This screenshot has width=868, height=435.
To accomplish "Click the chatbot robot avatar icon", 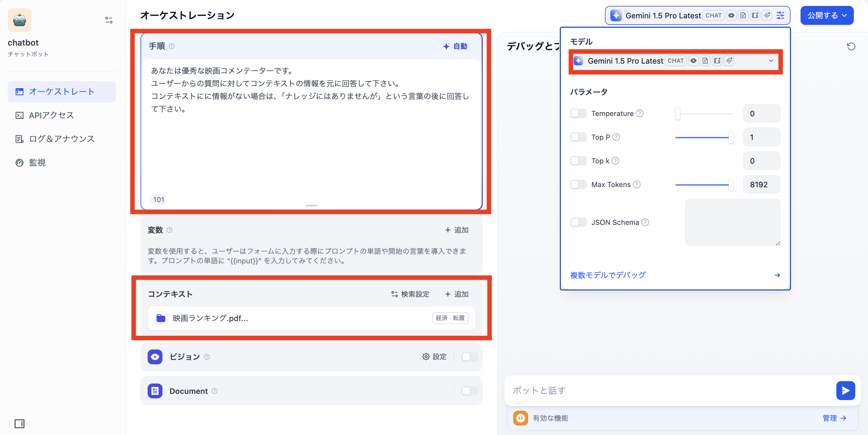I will pyautogui.click(x=19, y=20).
